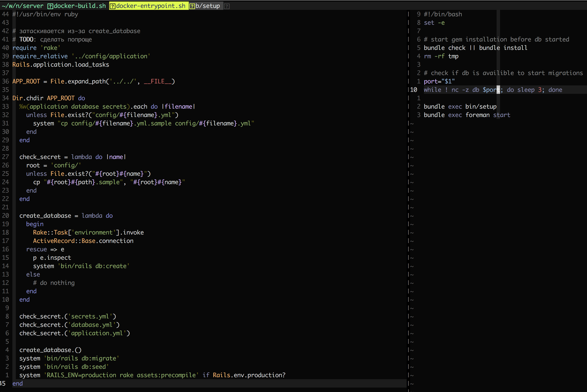Click the '#!/bin/bash' shebang line

coord(443,14)
